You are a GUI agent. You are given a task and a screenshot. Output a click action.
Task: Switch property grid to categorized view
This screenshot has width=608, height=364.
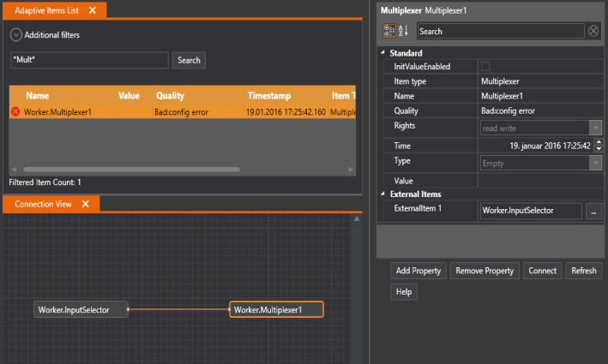coord(389,31)
